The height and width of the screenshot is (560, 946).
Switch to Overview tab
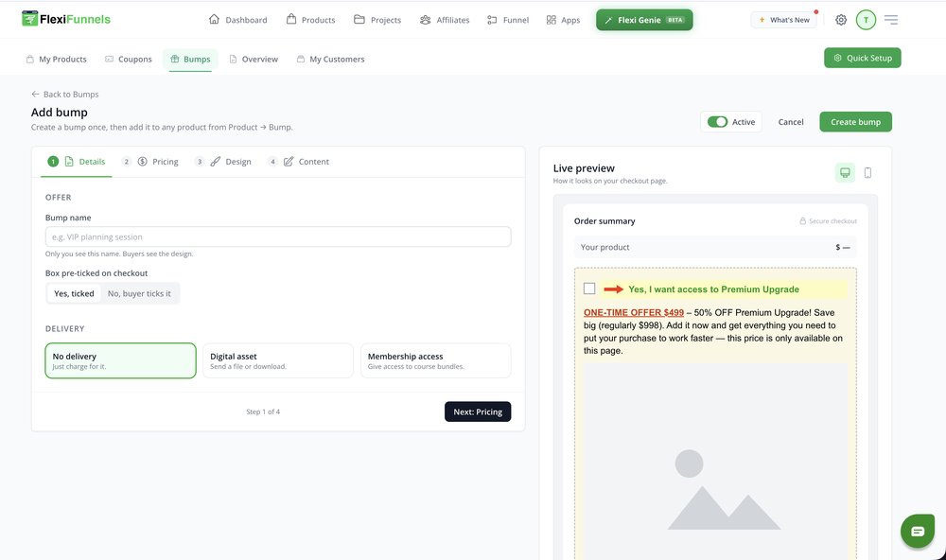point(254,60)
